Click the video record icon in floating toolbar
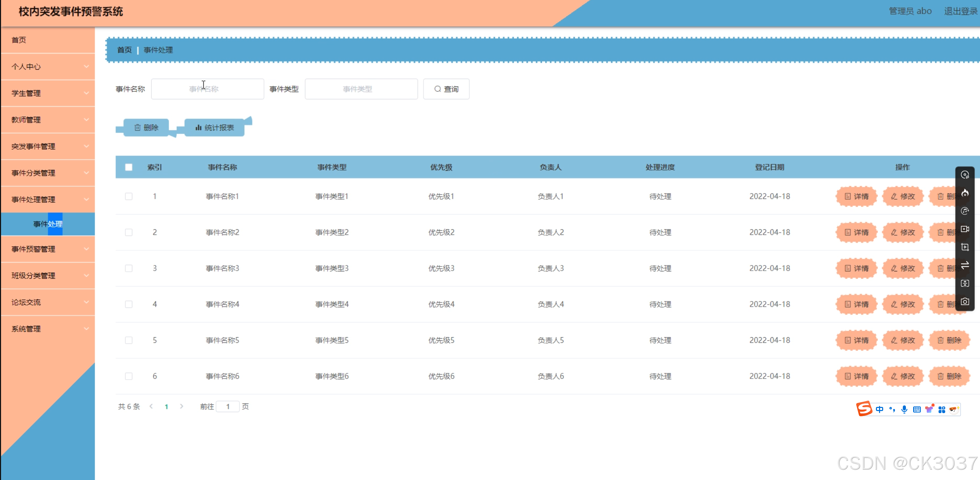The height and width of the screenshot is (480, 980). coord(964,229)
